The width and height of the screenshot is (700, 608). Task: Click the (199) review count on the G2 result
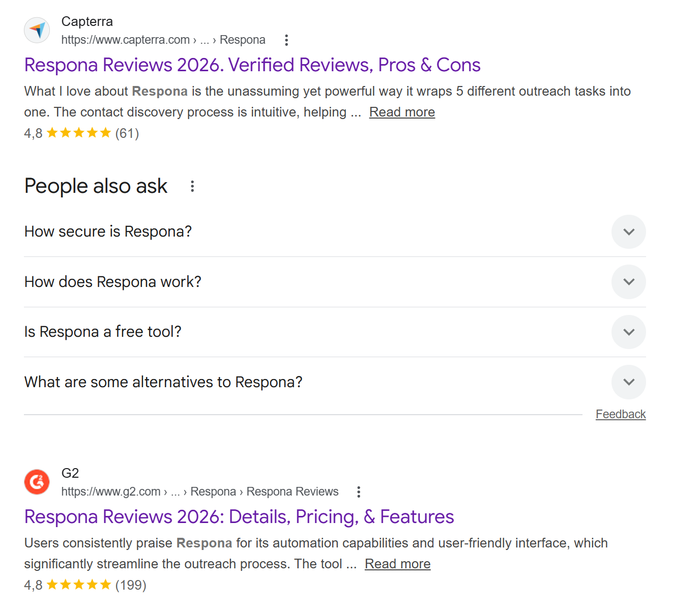point(131,585)
